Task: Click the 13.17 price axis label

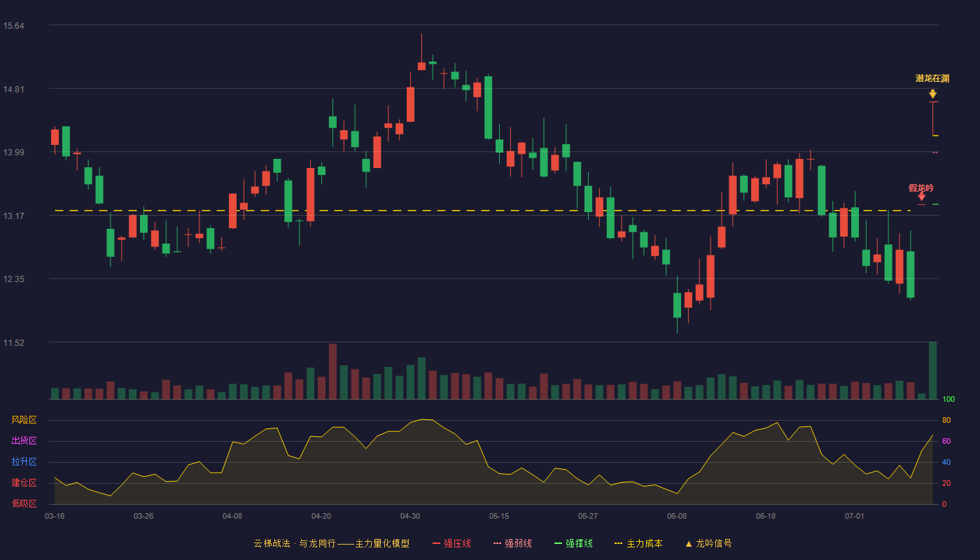Action: (x=13, y=216)
